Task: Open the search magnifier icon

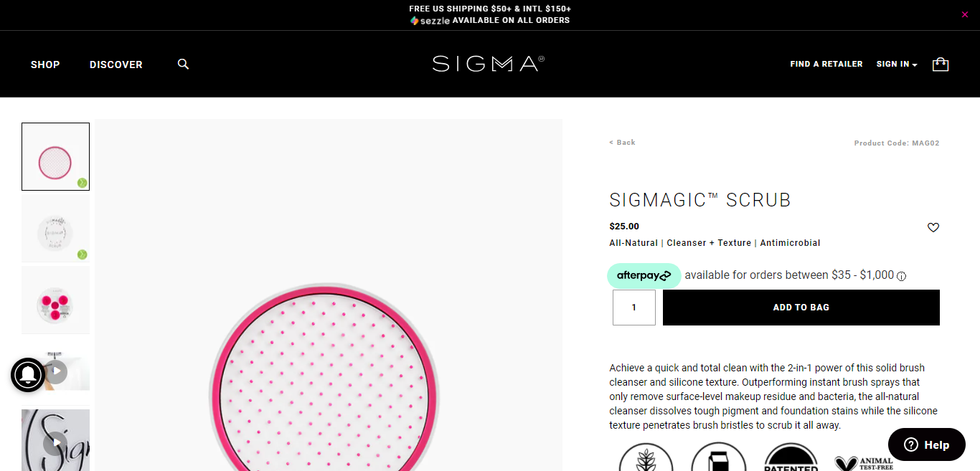Action: [183, 65]
